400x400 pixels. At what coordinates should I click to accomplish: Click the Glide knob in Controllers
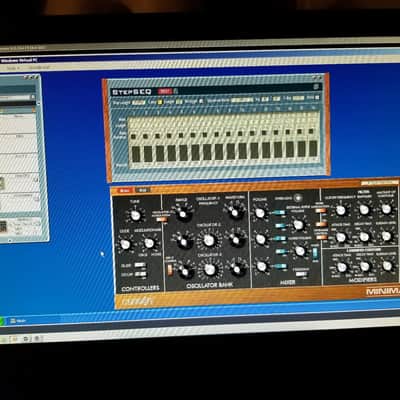point(125,244)
